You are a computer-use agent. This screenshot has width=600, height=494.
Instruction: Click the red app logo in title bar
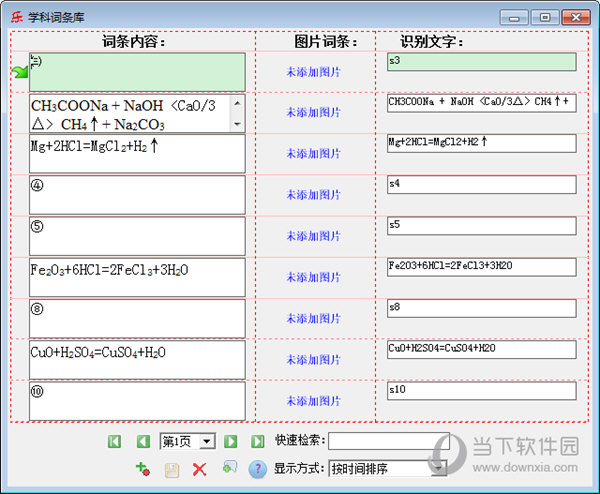(x=16, y=17)
